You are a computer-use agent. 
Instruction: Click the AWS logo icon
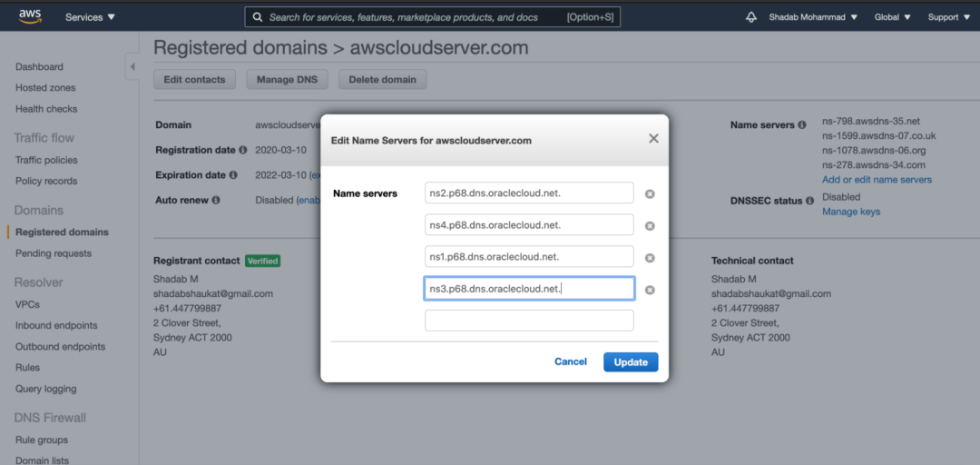pos(30,16)
